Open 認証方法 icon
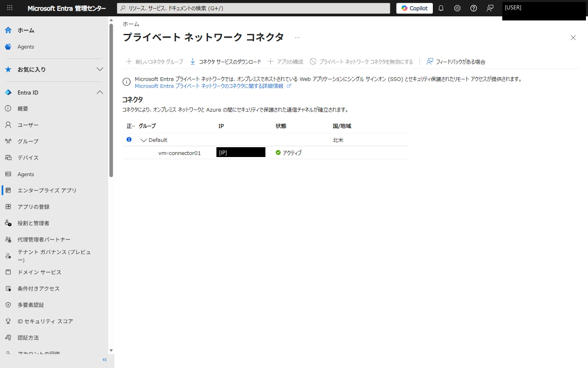 pos(8,337)
